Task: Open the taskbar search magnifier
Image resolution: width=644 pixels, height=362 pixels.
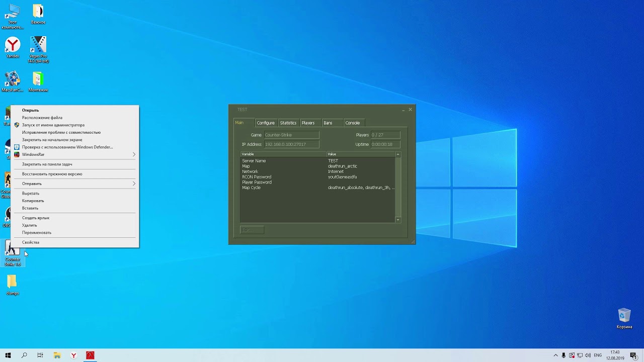Action: (x=24, y=355)
